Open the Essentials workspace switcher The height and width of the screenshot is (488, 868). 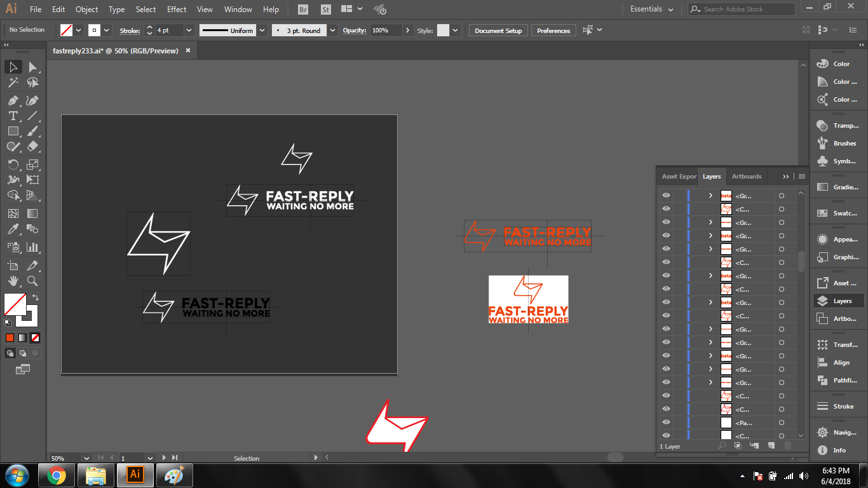[651, 9]
